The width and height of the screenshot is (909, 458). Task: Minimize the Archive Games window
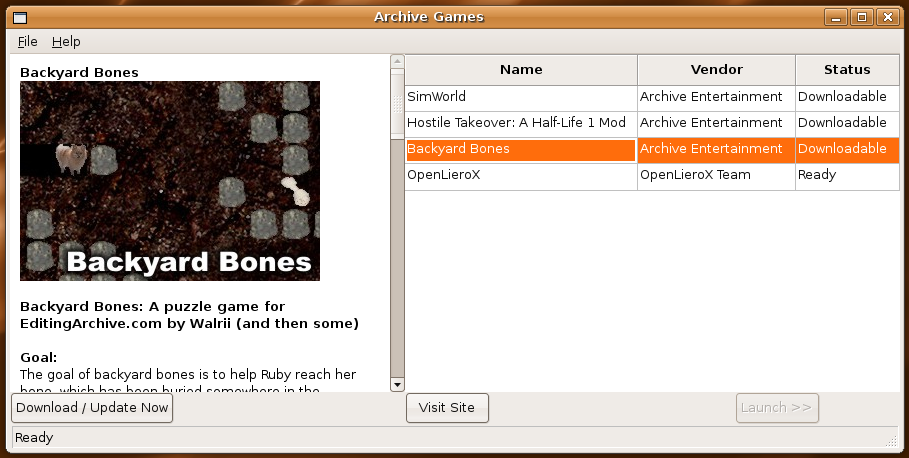(836, 17)
